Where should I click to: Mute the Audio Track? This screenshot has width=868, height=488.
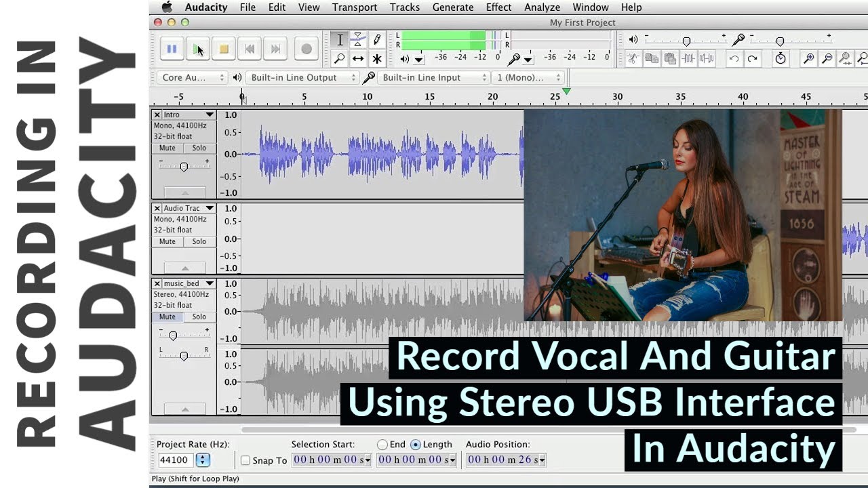pos(167,241)
